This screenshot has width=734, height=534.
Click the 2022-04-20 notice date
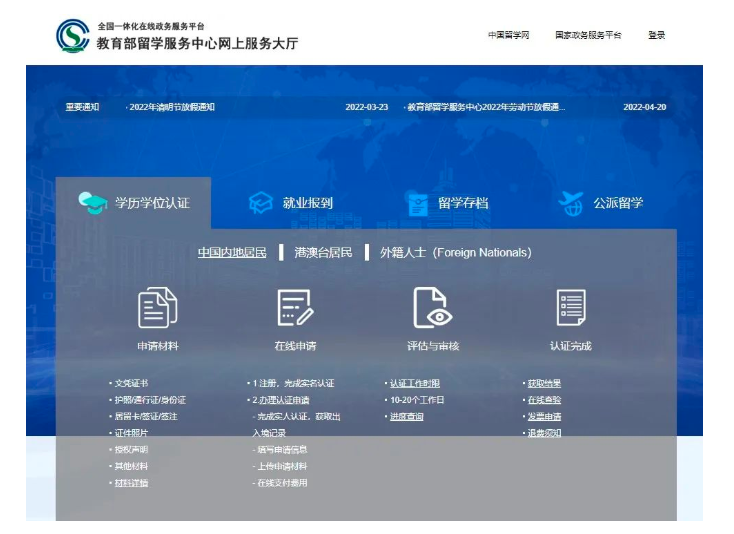645,107
